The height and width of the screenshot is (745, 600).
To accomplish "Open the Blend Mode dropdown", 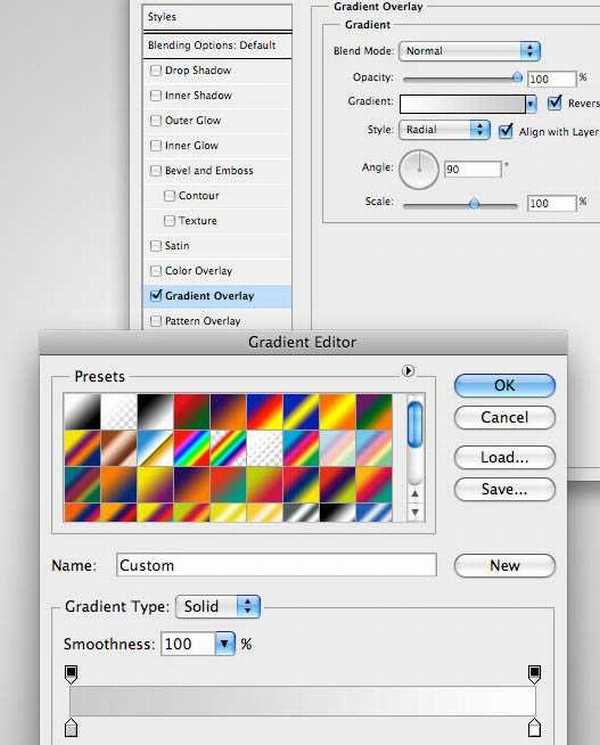I will pyautogui.click(x=469, y=51).
